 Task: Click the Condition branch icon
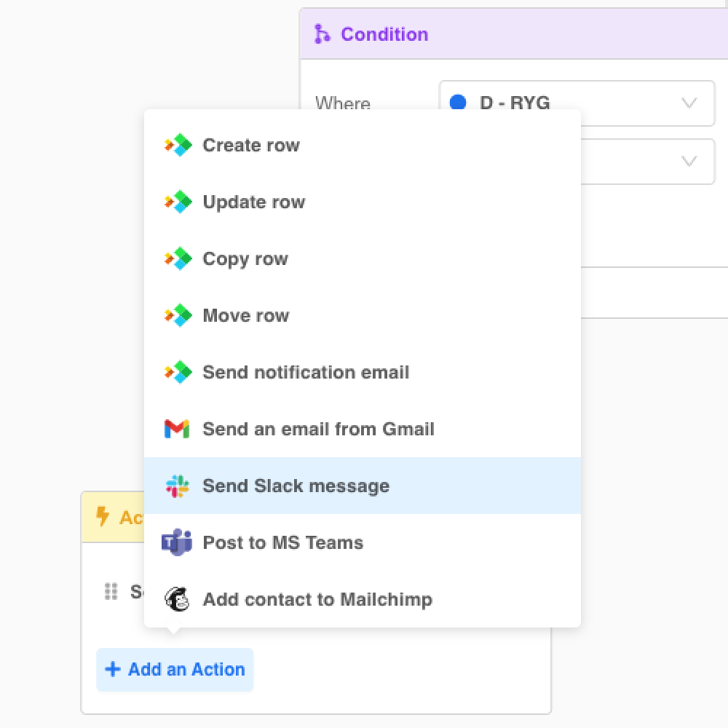[x=322, y=33]
